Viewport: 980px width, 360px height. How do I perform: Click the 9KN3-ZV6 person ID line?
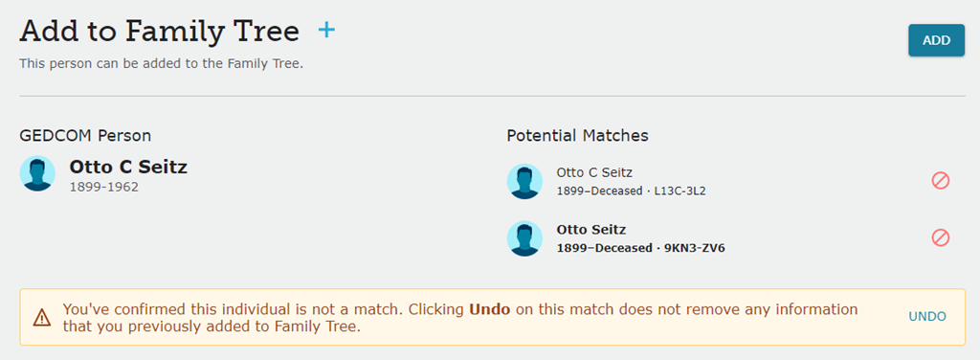click(640, 248)
